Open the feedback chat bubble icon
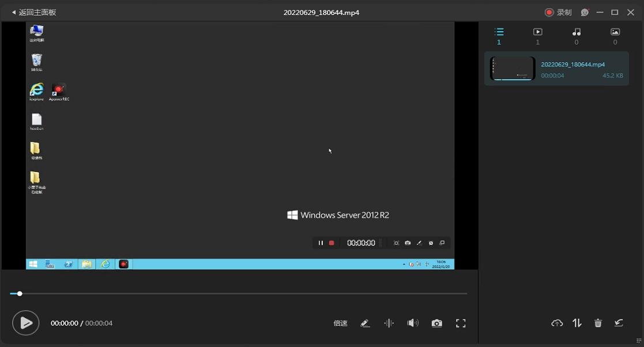Image resolution: width=644 pixels, height=347 pixels. pyautogui.click(x=585, y=12)
